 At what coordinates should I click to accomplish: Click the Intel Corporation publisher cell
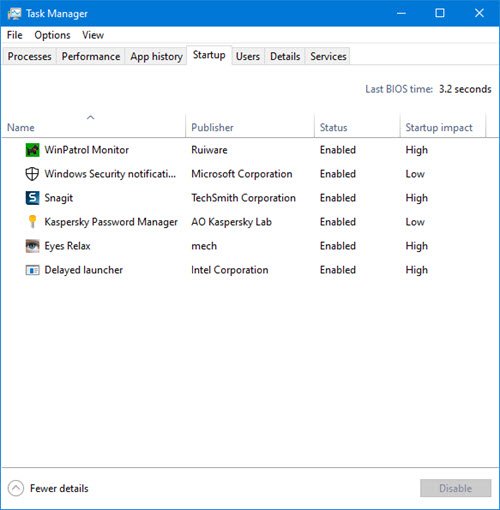click(230, 270)
